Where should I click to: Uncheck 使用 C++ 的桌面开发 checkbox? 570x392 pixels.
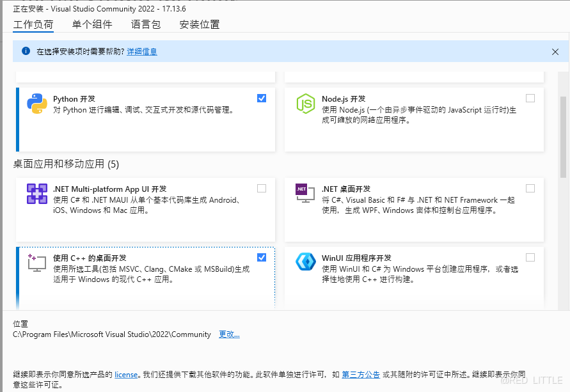pyautogui.click(x=262, y=257)
